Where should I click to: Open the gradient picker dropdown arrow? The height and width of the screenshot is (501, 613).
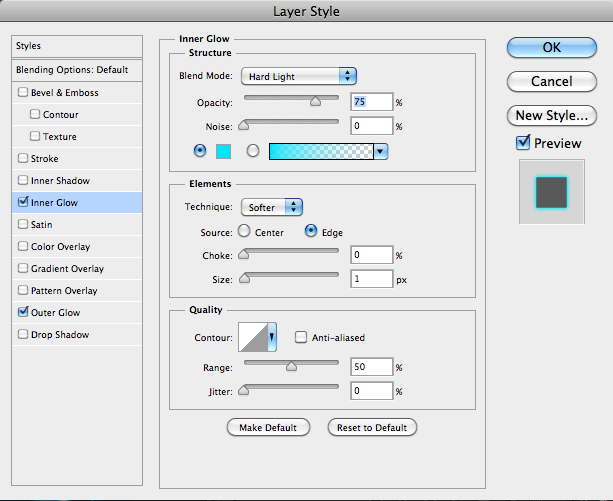coord(379,151)
